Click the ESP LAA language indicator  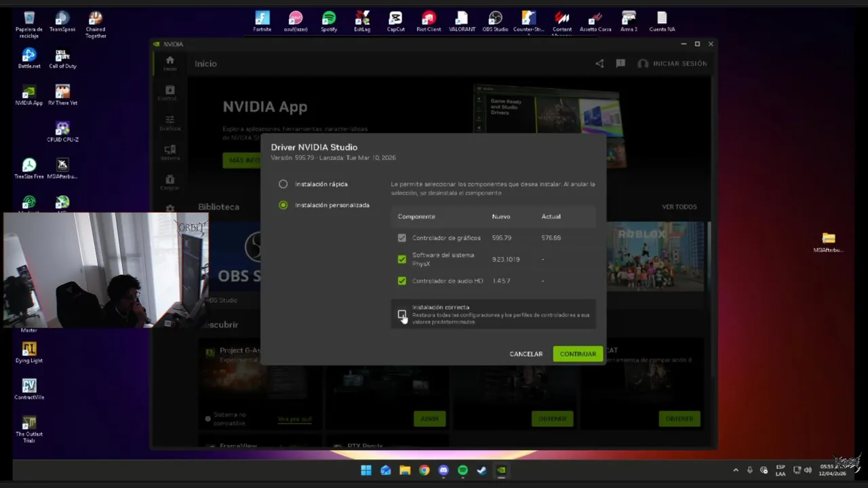click(x=781, y=470)
